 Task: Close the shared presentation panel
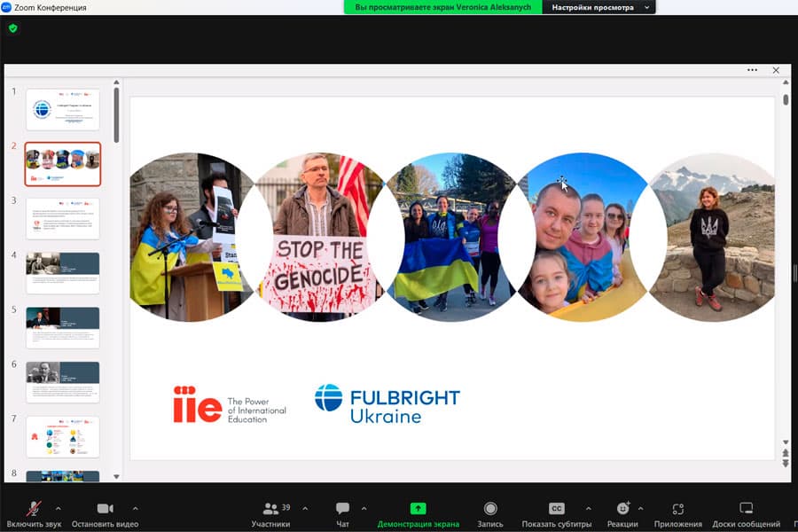(x=776, y=70)
